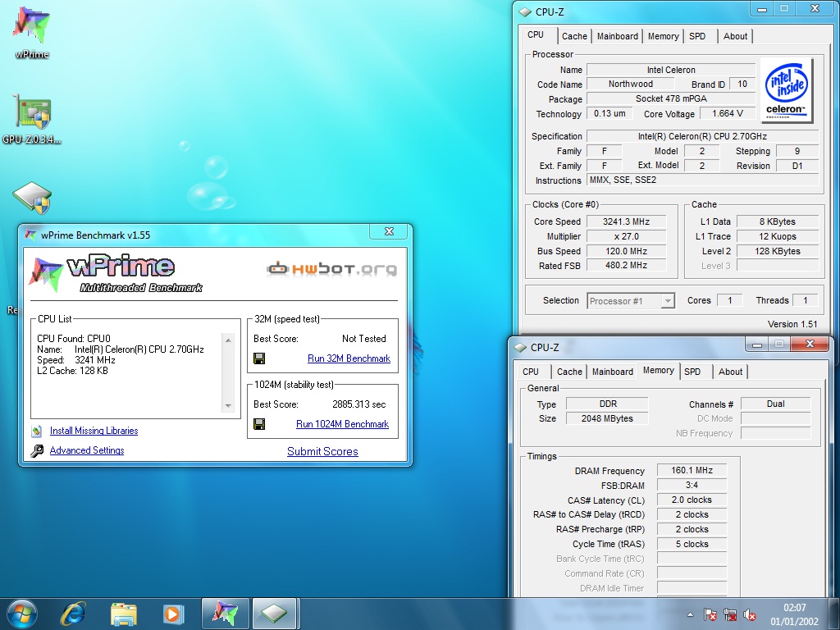Click the Intel Inside Celeron logo
Image resolution: width=840 pixels, height=630 pixels.
(x=786, y=90)
